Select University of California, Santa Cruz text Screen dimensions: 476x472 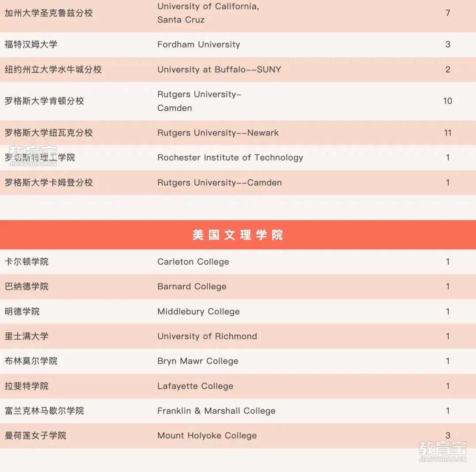click(x=208, y=13)
